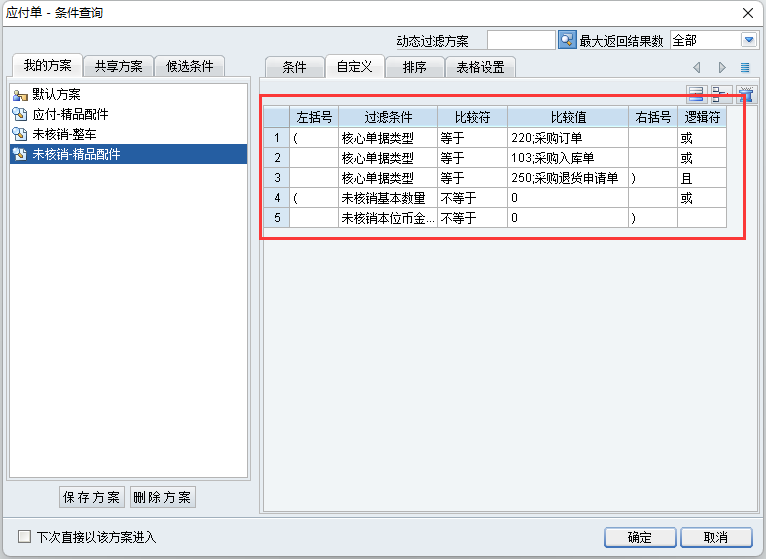Image resolution: width=766 pixels, height=559 pixels.
Task: Open the 最大返回结果数 dropdown
Action: (x=749, y=40)
